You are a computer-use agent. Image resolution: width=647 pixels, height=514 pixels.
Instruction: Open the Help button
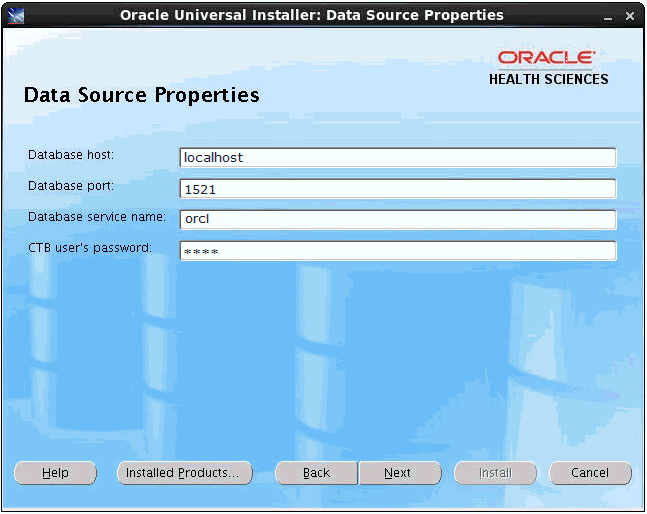(x=55, y=473)
